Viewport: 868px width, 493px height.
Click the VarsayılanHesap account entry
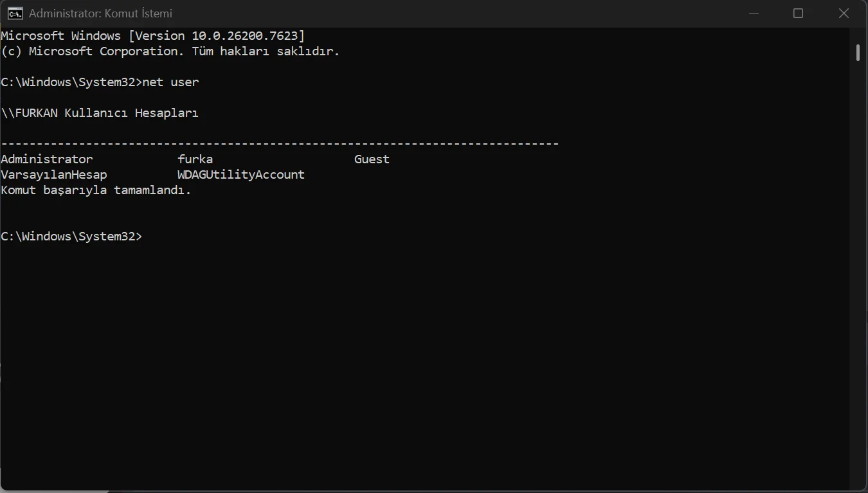point(54,175)
